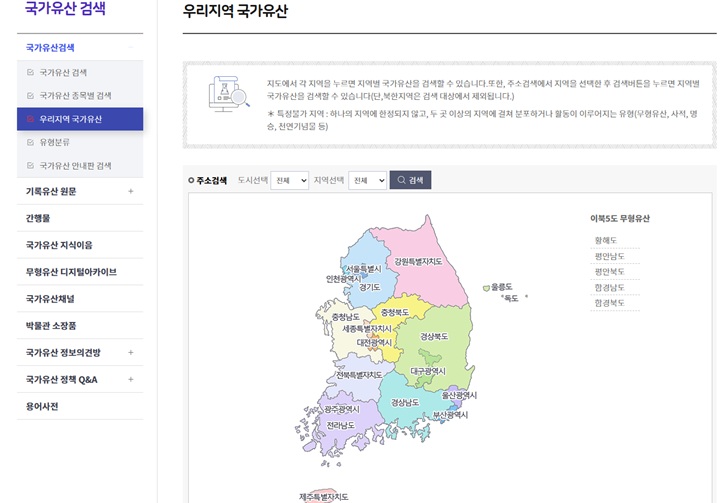The width and height of the screenshot is (720, 503).
Task: Click the 주소검색 label
Action: (x=211, y=181)
